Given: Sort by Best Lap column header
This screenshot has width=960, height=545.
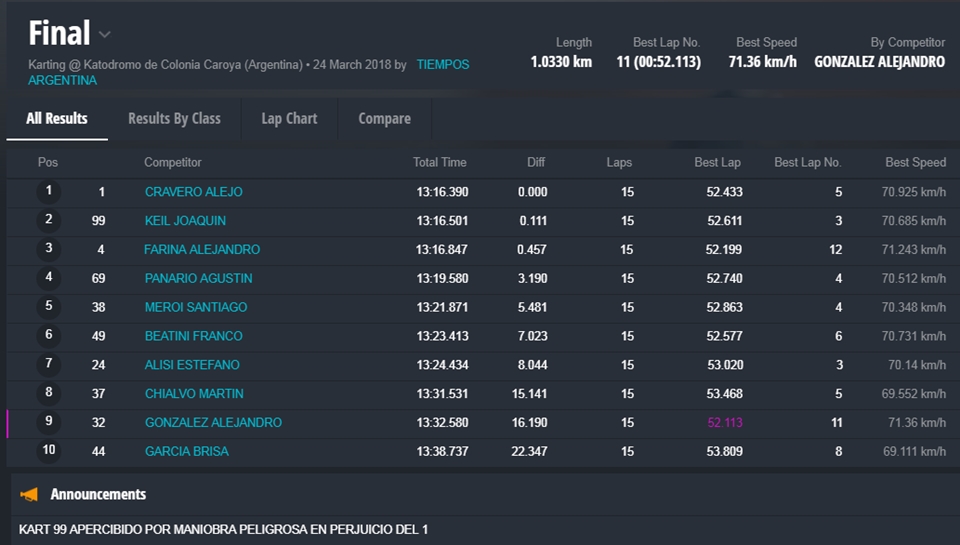Looking at the screenshot, I should point(717,162).
